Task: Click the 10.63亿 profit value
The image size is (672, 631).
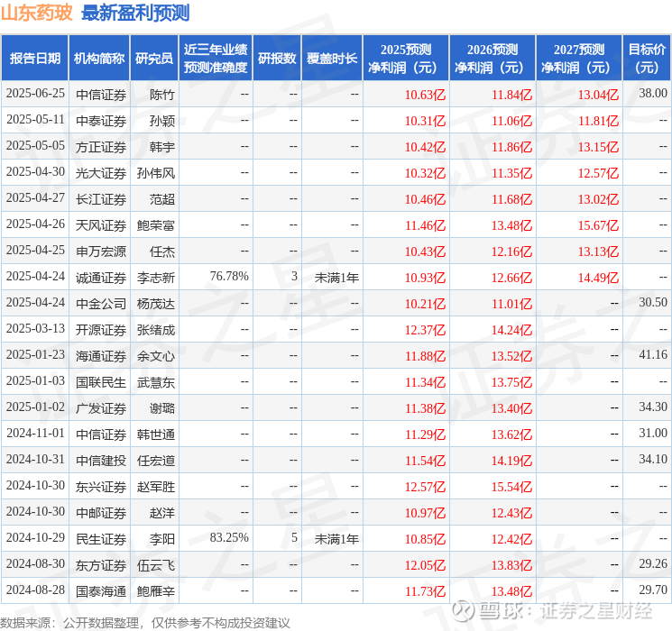Action: [425, 95]
